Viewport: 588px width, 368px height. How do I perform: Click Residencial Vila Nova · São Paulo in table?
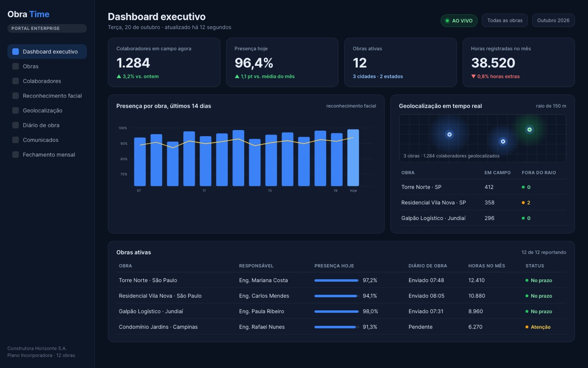tap(160, 296)
